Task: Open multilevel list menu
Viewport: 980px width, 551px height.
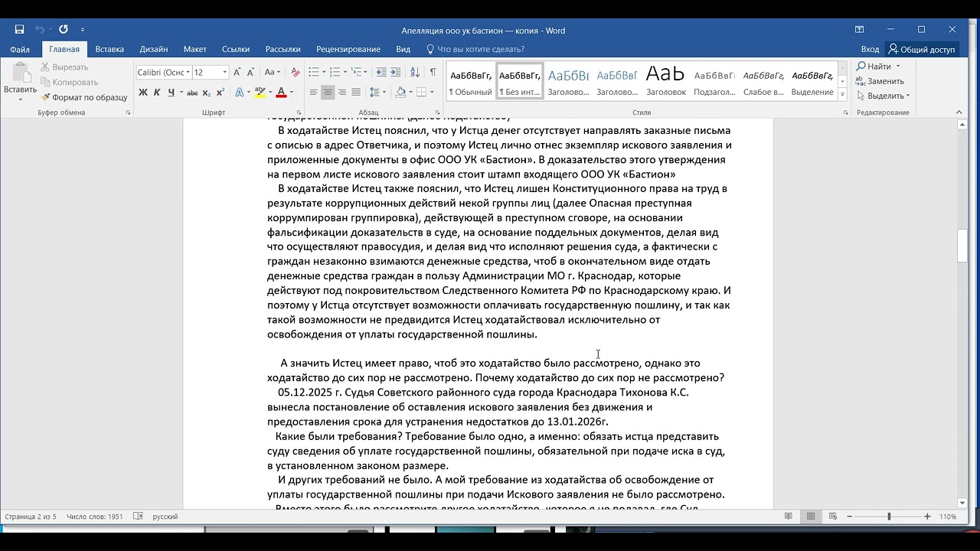Action: tap(356, 72)
